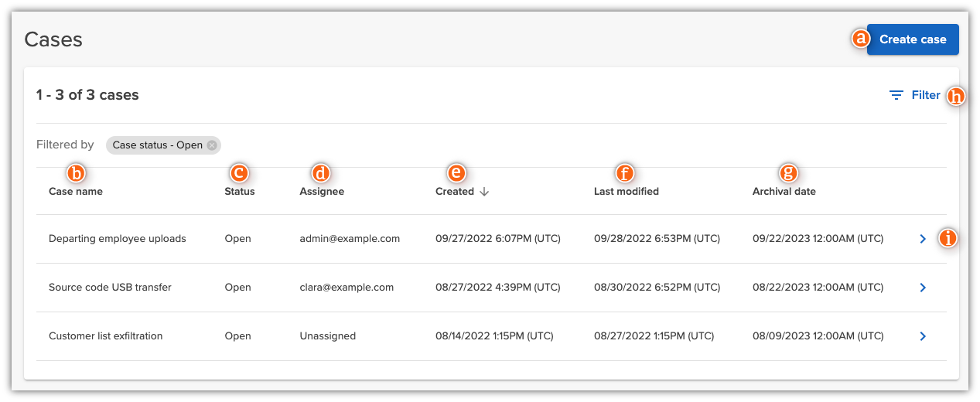Click last modified 08/30/2022 6:52PM (UTC)
980x402 pixels.
click(657, 288)
